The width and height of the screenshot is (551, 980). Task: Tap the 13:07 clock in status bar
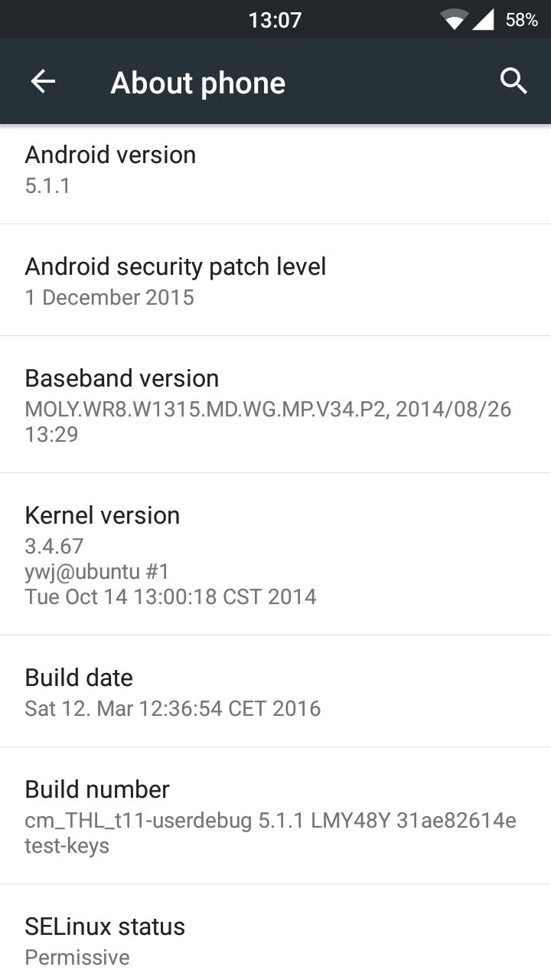[x=275, y=20]
